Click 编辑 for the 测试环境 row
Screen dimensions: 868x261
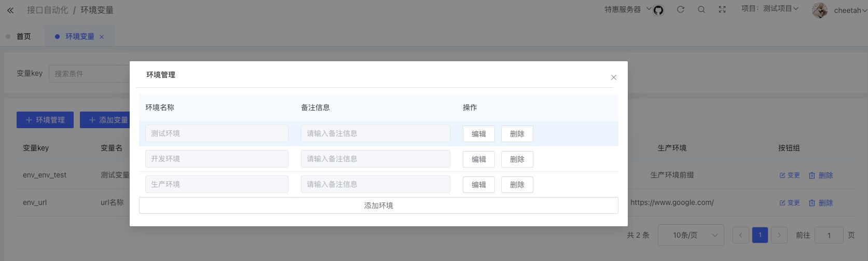478,134
